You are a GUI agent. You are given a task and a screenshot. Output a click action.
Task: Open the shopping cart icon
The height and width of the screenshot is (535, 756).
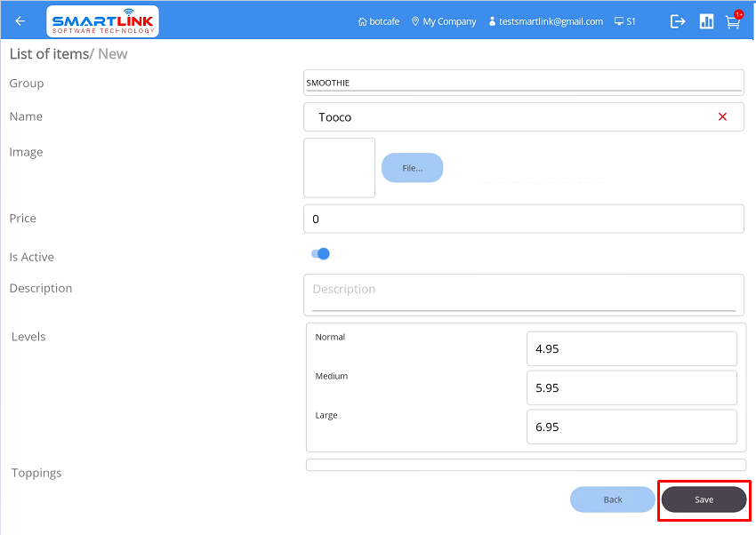pos(733,22)
